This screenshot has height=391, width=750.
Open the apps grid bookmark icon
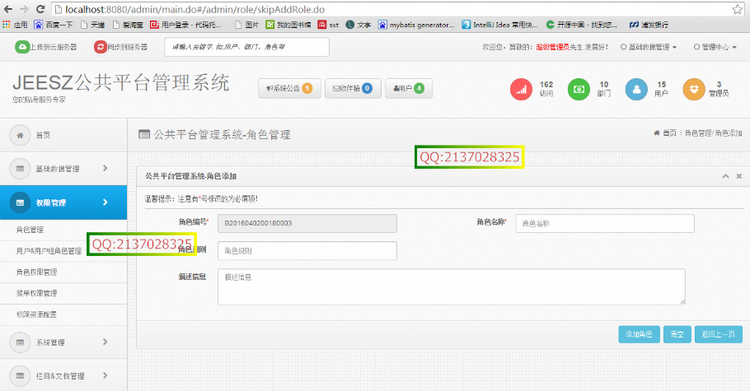tap(6, 24)
